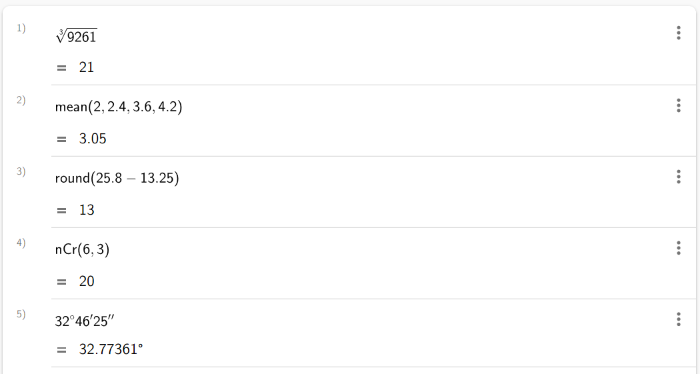This screenshot has width=700, height=374.
Task: Click the row number label 3)
Action: coord(21,171)
